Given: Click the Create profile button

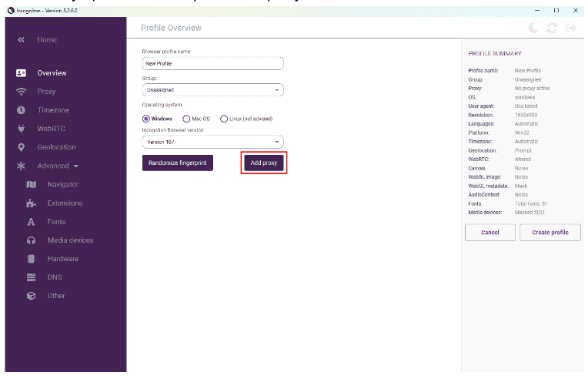Looking at the screenshot, I should tap(550, 233).
